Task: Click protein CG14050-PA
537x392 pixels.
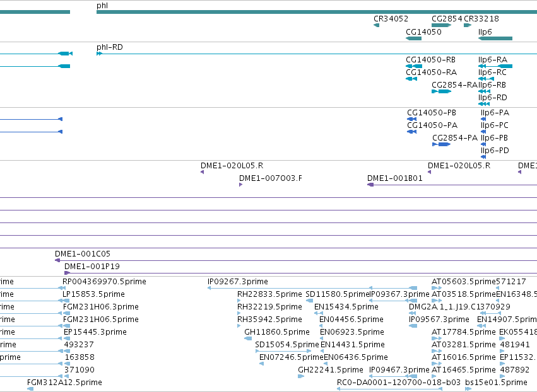Action: point(432,125)
